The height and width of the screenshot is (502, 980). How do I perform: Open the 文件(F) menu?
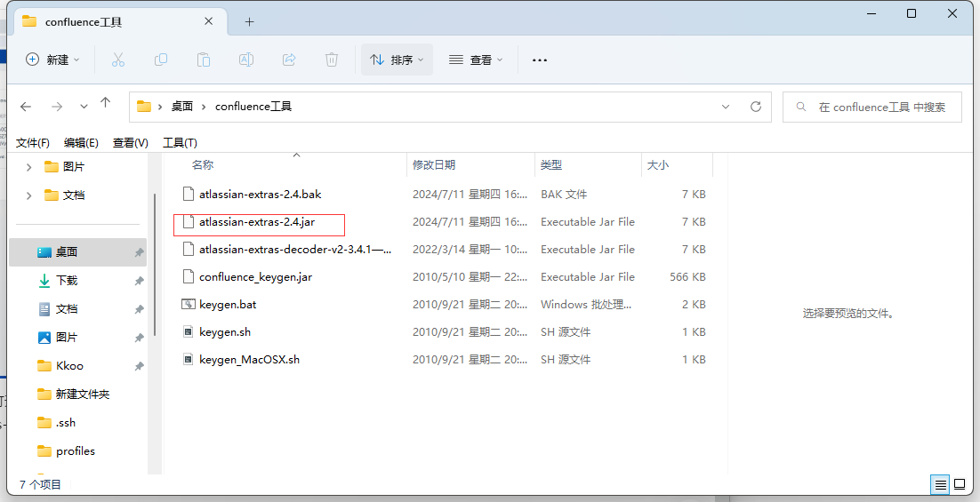tap(33, 143)
